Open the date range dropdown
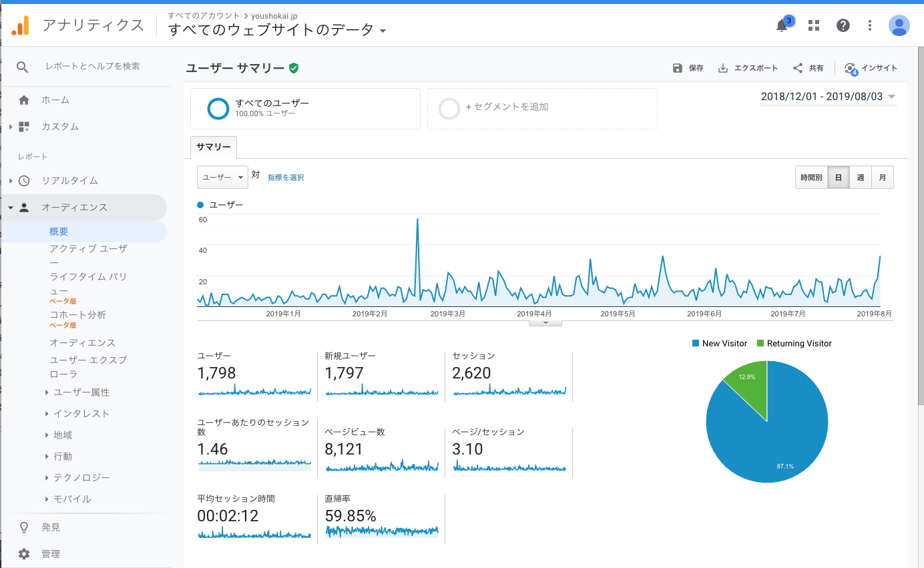Screen dimensions: 924x568 pyautogui.click(x=828, y=97)
